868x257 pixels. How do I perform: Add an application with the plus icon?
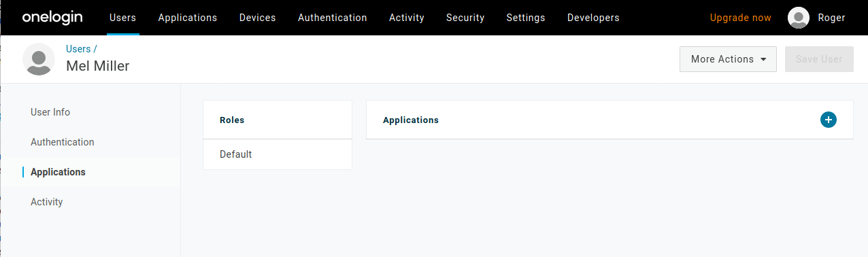pyautogui.click(x=828, y=120)
